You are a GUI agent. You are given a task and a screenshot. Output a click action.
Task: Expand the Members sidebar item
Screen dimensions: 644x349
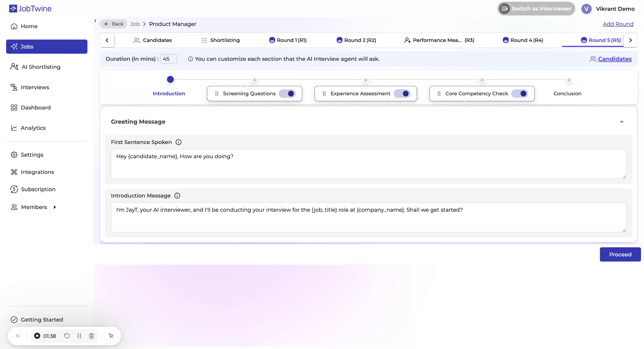(55, 207)
